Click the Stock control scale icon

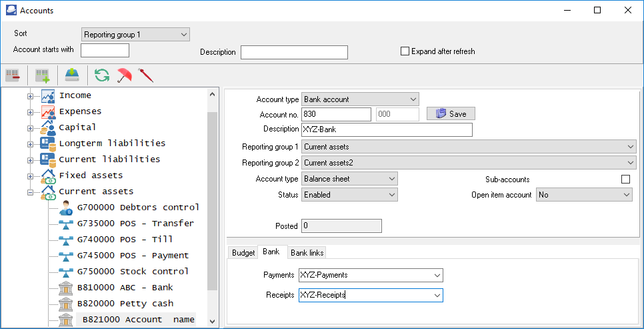66,272
